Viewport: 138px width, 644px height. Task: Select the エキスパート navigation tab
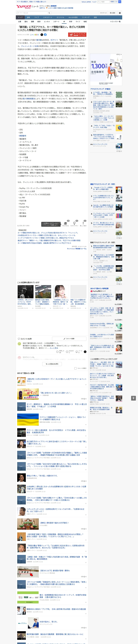pos(48,17)
